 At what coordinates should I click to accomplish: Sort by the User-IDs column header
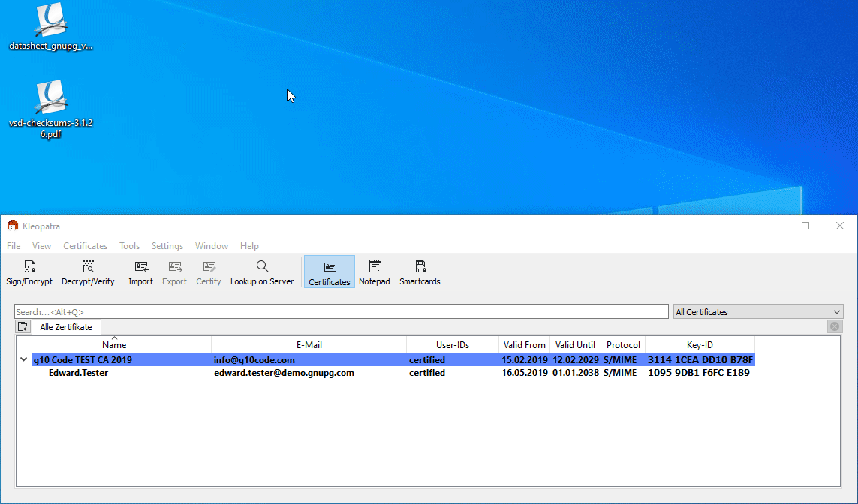click(x=453, y=345)
